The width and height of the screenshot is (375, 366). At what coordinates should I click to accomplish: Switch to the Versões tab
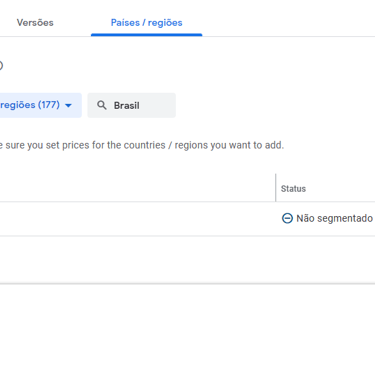coord(35,23)
